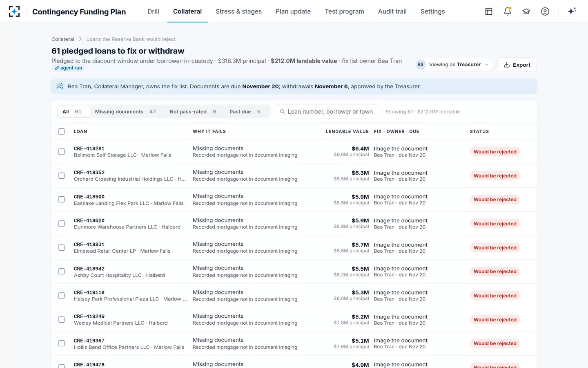
Task: Sort by the Lendable Value column header
Action: click(x=347, y=132)
